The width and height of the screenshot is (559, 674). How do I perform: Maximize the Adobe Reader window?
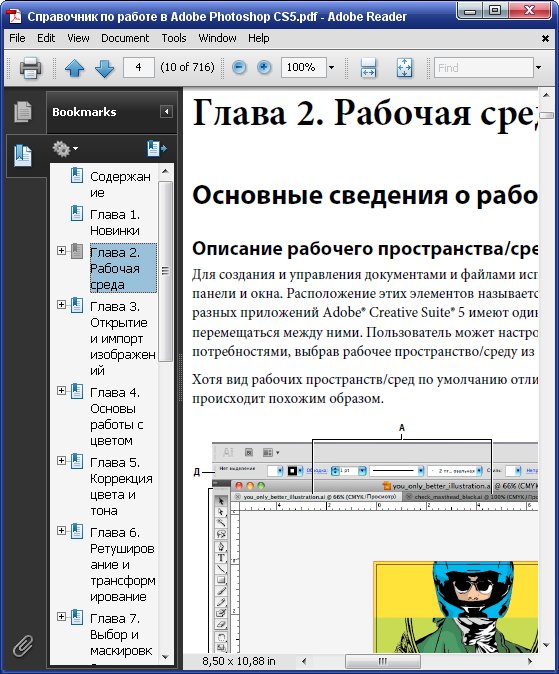pyautogui.click(x=496, y=11)
